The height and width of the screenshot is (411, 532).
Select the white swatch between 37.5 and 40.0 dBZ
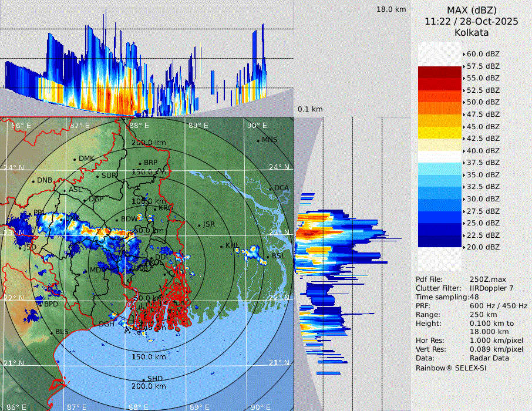440,157
